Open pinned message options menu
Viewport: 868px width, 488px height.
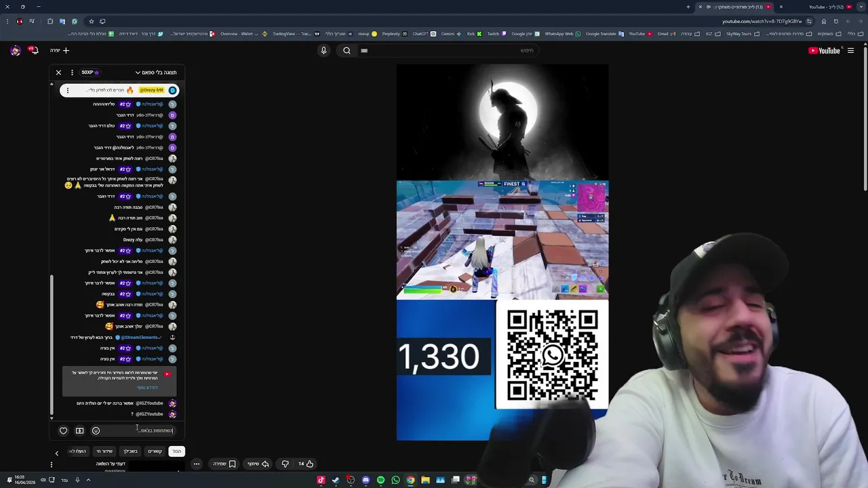point(67,90)
